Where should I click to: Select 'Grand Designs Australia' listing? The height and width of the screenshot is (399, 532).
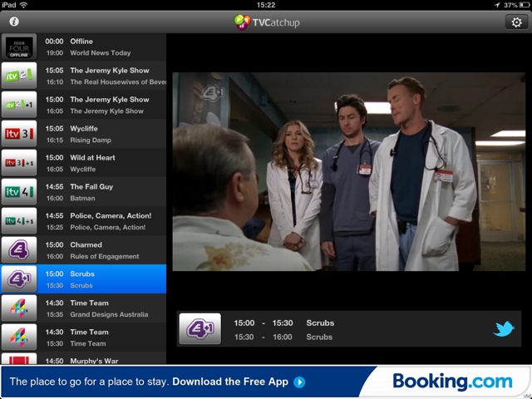[109, 314]
